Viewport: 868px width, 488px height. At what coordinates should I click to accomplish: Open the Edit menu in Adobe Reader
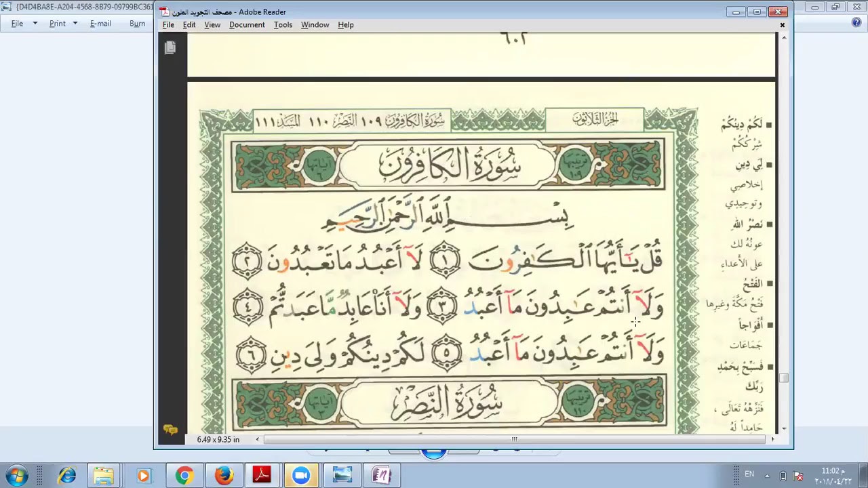[x=189, y=25]
